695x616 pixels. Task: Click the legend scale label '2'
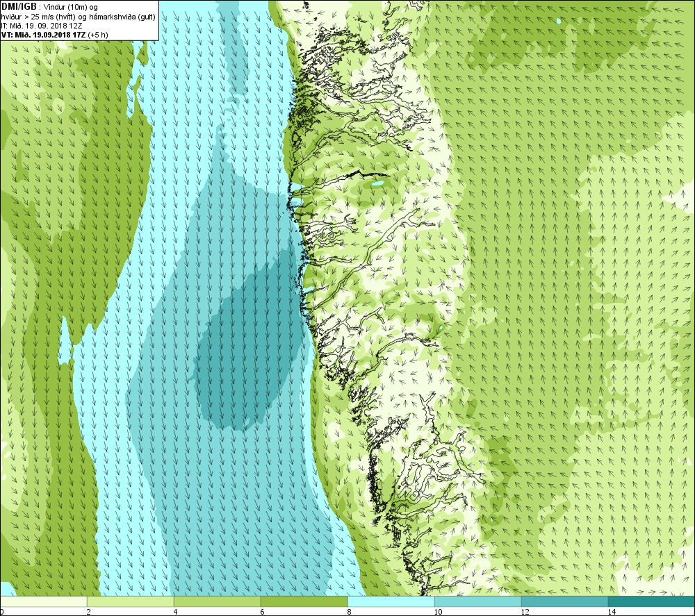[89, 612]
